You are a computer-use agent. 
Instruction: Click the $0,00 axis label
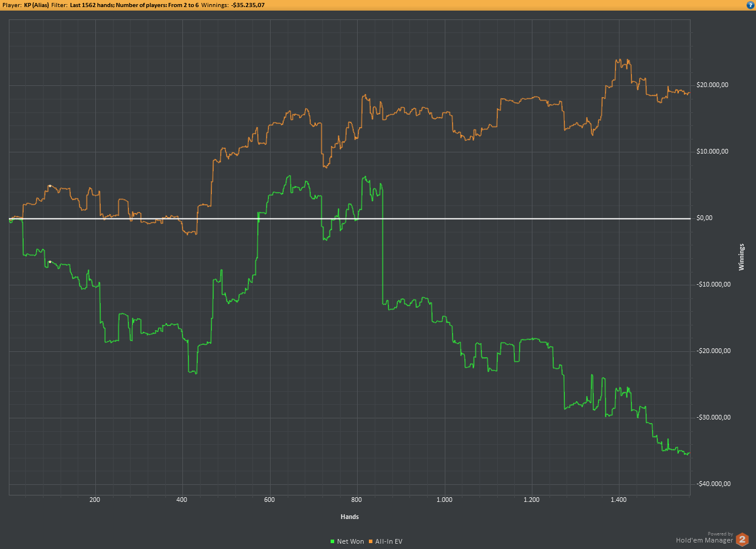pyautogui.click(x=704, y=218)
